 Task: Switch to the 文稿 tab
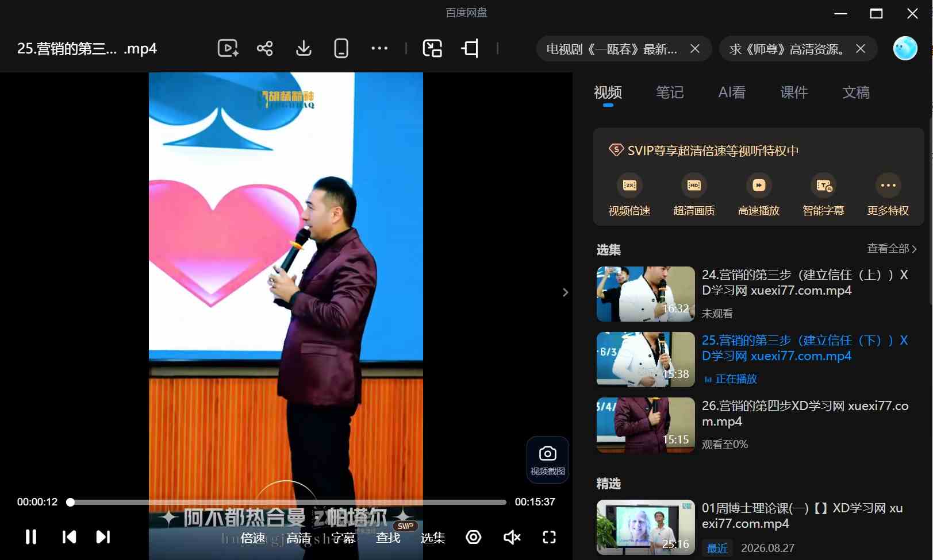click(x=856, y=92)
